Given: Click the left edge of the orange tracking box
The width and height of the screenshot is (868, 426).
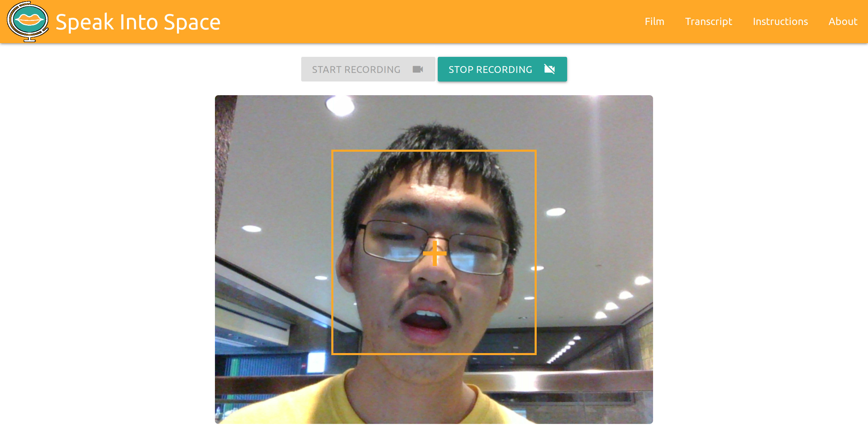Looking at the screenshot, I should coord(332,252).
